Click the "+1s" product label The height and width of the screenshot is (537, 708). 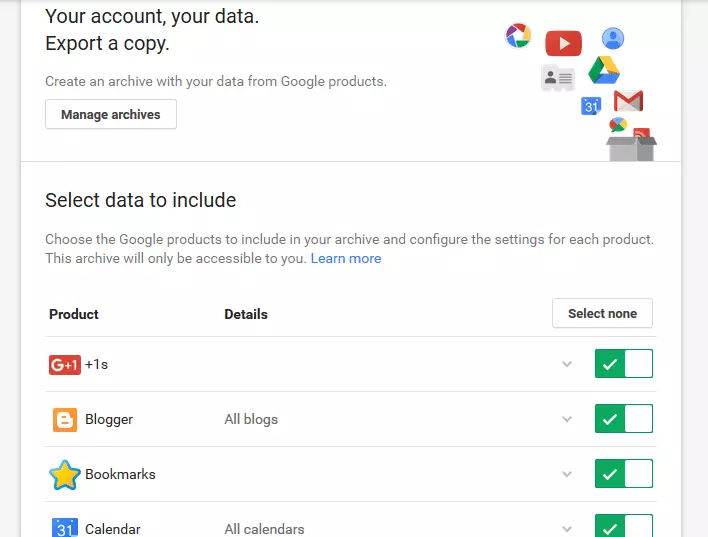coord(97,364)
